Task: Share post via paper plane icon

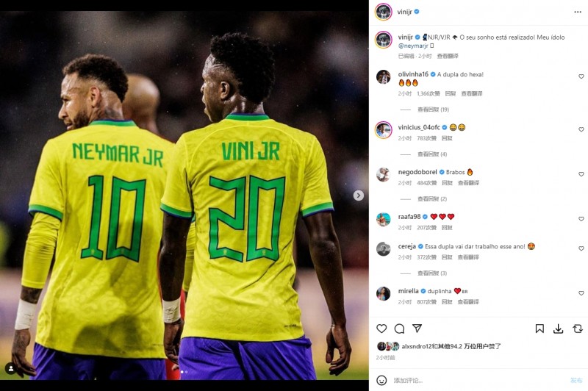Action: pos(417,329)
